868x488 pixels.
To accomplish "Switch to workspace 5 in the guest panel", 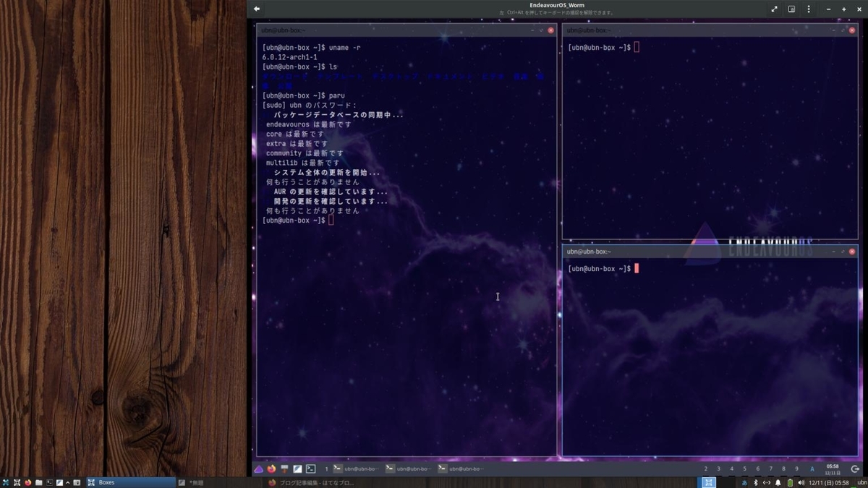I will pyautogui.click(x=745, y=468).
